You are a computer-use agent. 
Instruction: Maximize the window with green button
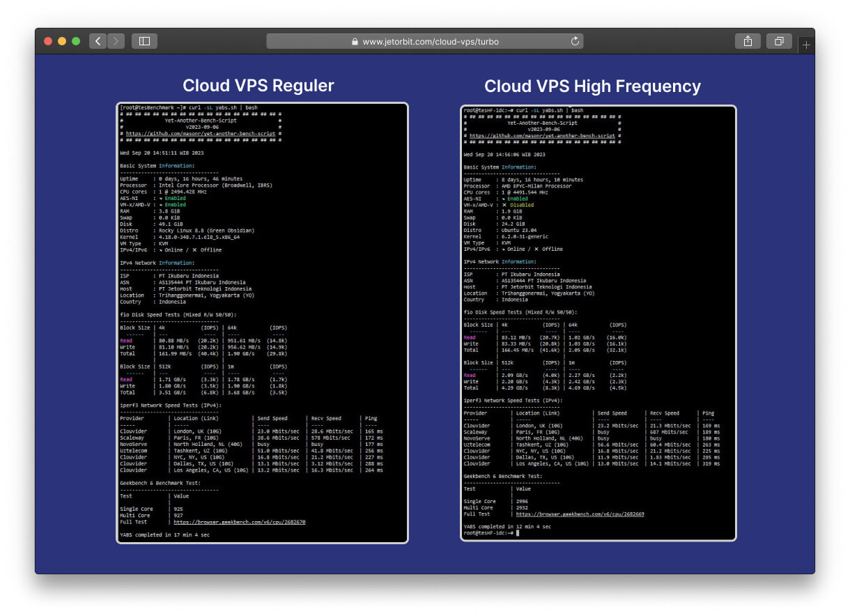tap(76, 41)
